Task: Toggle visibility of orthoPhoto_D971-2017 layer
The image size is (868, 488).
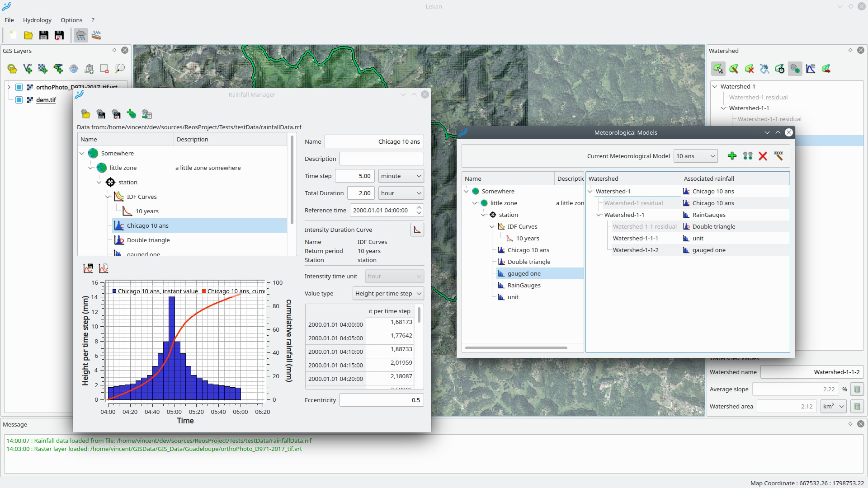Action: pos(19,87)
